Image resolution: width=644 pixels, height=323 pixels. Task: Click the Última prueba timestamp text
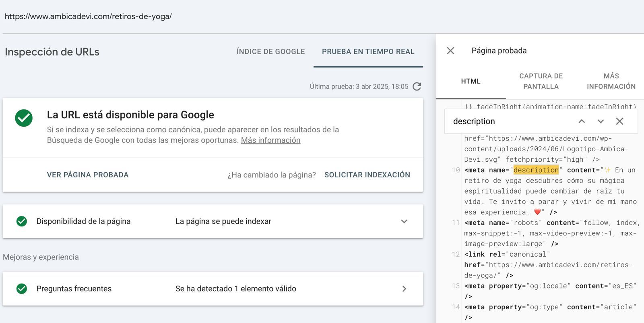tap(359, 86)
